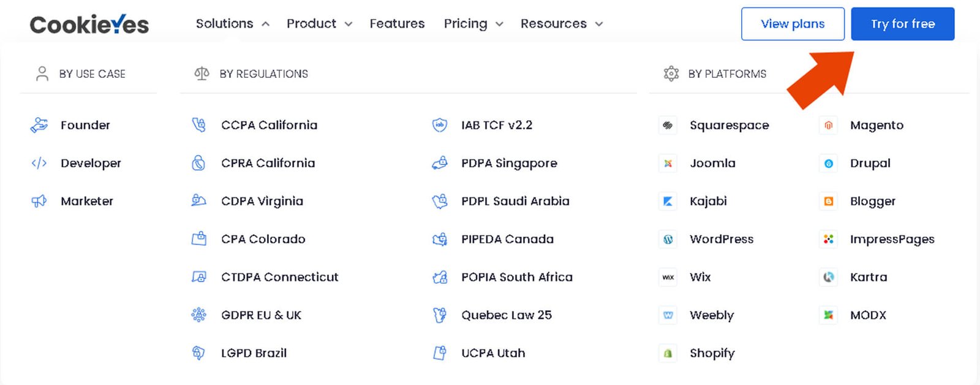This screenshot has height=385, width=980.
Task: Open the CTDPA Connecticut regulation link
Action: [x=280, y=277]
